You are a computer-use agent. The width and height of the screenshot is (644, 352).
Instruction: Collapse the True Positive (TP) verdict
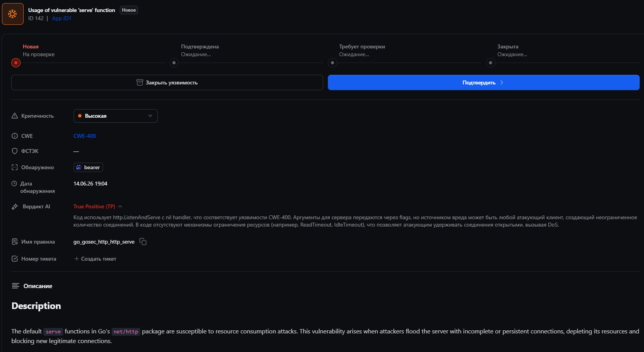click(x=120, y=206)
